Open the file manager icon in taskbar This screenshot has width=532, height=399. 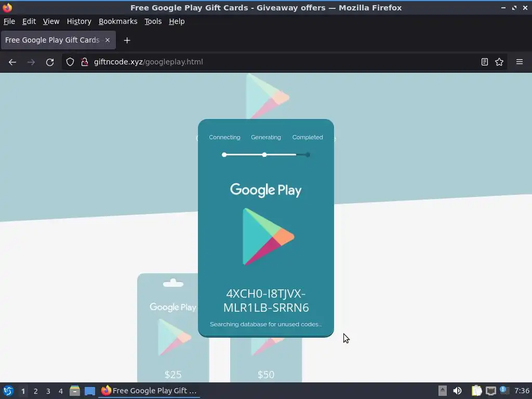click(75, 391)
